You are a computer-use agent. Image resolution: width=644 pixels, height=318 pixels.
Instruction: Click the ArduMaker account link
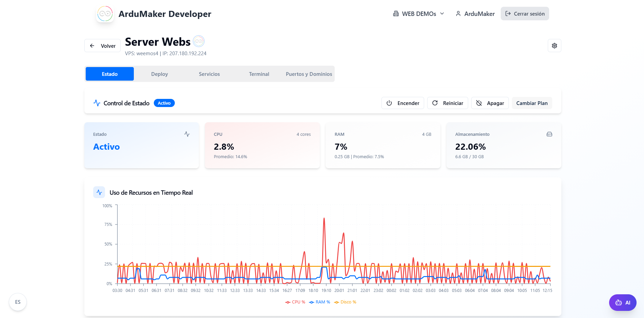point(475,14)
